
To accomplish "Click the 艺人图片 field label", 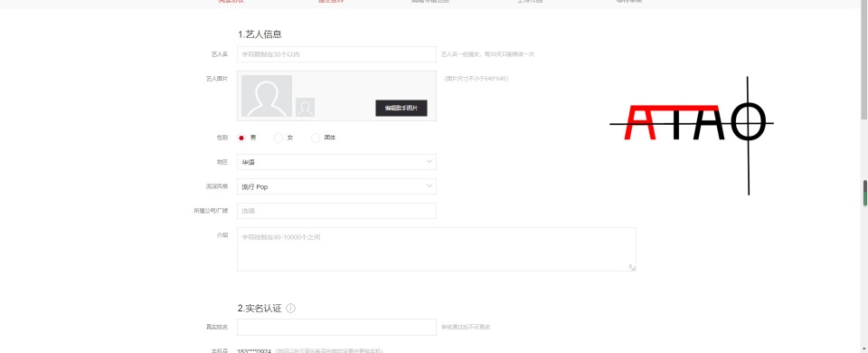I will (216, 79).
